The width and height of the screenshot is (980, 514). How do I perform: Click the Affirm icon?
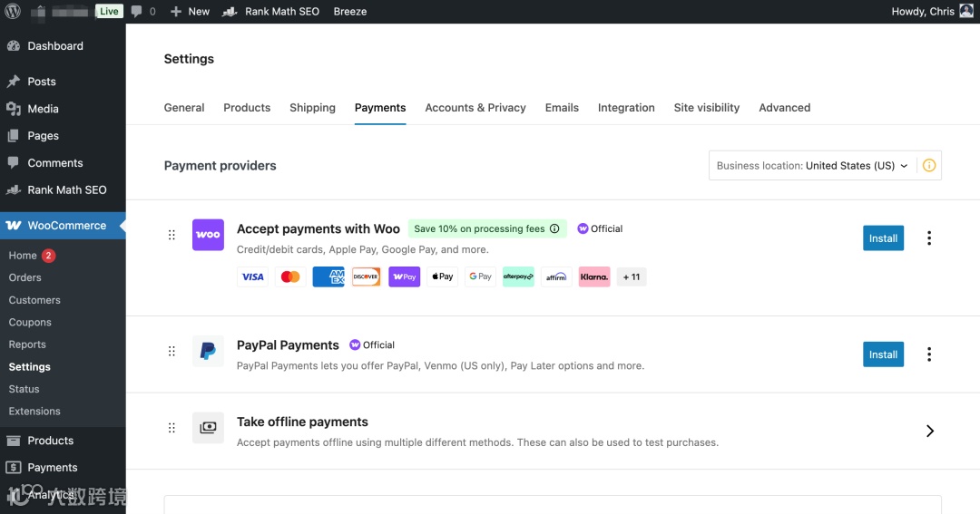[556, 276]
